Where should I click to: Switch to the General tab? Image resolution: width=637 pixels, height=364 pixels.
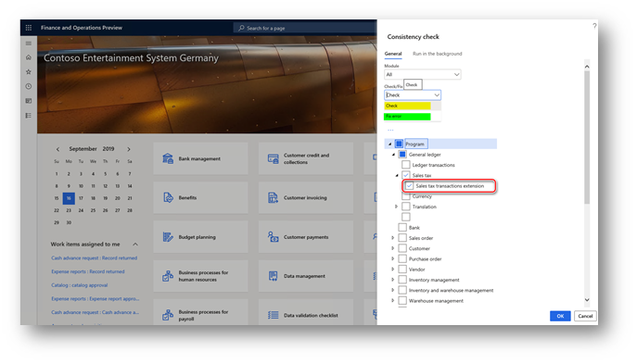click(x=393, y=54)
